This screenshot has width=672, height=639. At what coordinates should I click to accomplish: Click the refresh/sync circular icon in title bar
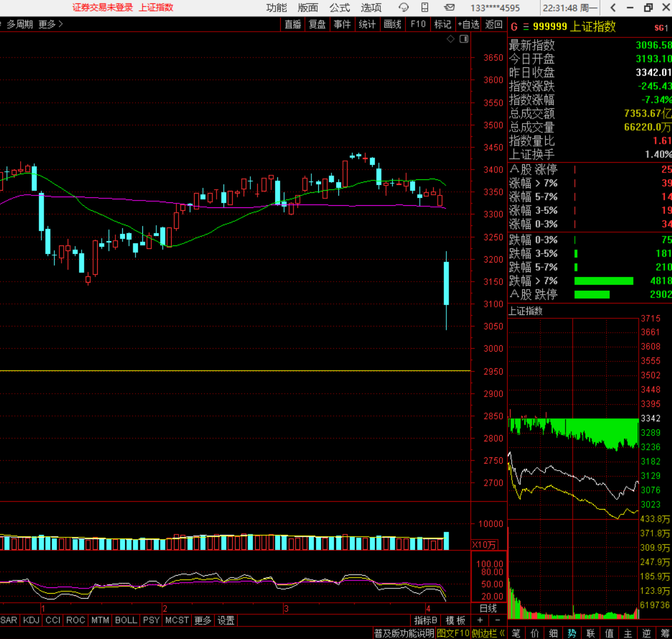click(x=404, y=7)
